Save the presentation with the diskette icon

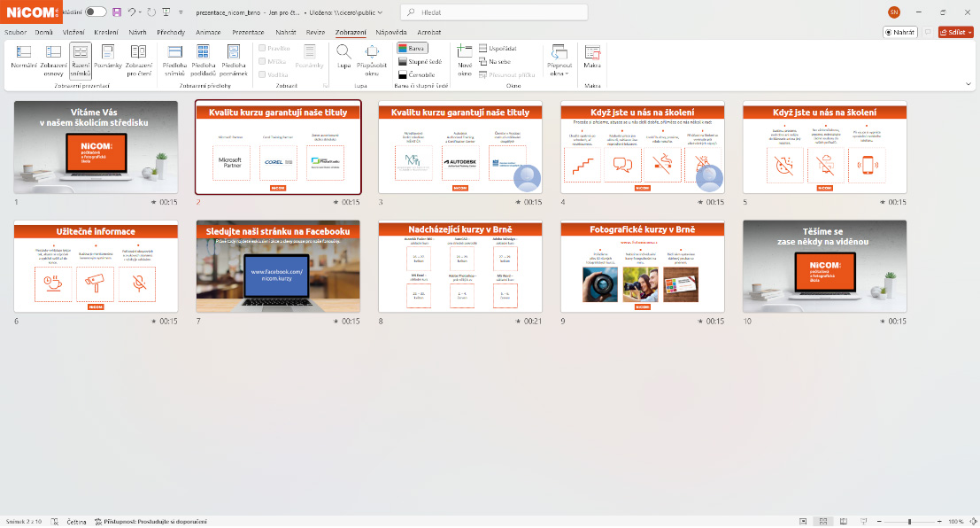[117, 12]
